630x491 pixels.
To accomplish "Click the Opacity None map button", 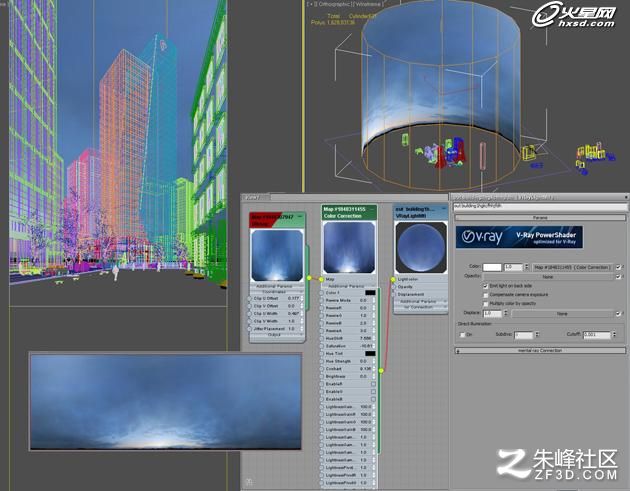I will (548, 277).
